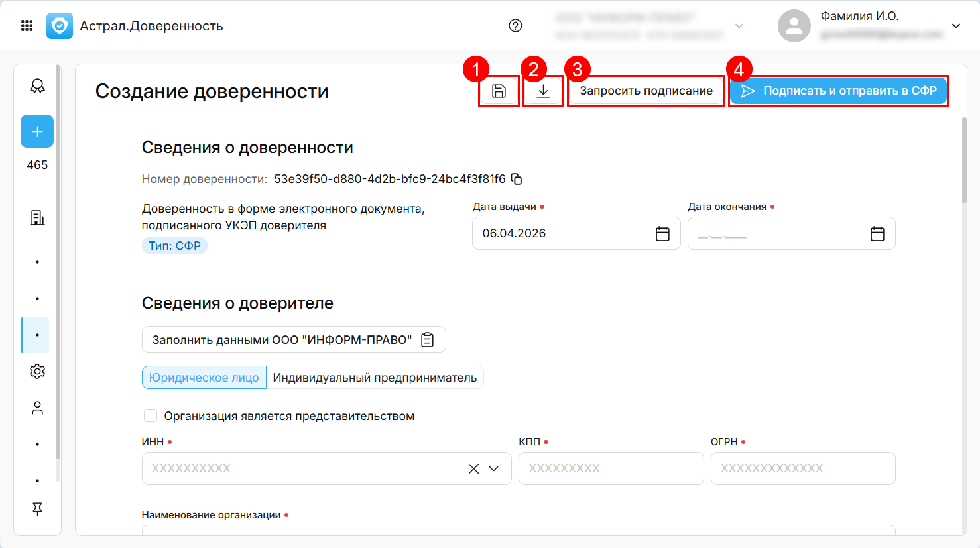This screenshot has height=548, width=980.
Task: Copy the power of attorney number
Action: [x=517, y=179]
